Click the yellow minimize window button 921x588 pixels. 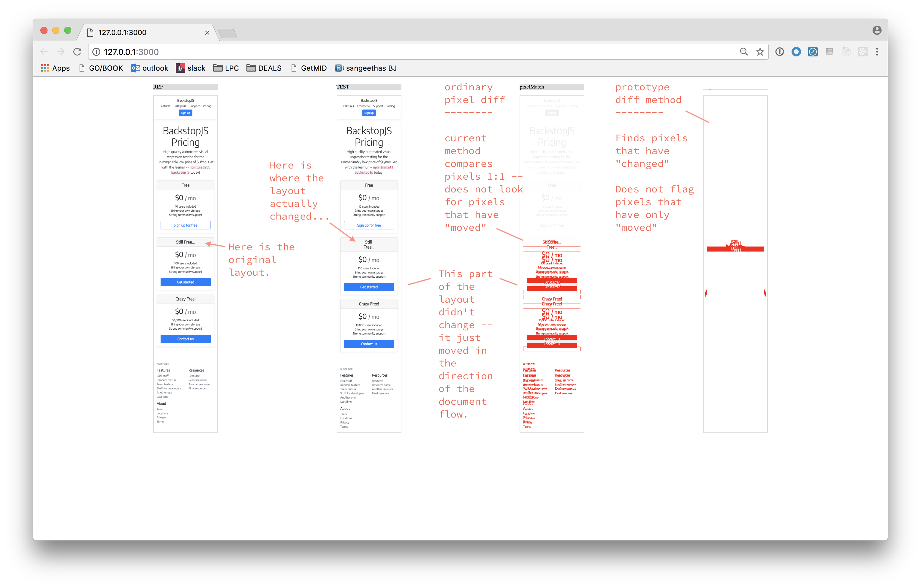(56, 30)
